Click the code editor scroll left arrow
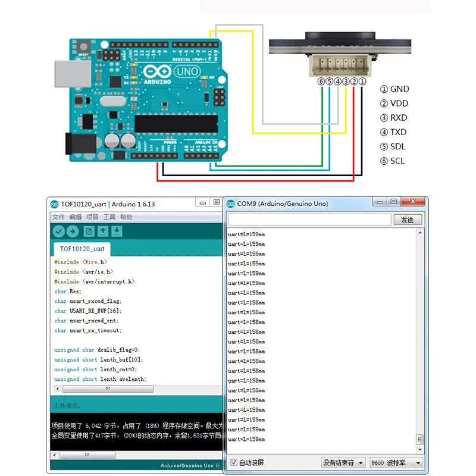476x476 pixels. (x=58, y=389)
